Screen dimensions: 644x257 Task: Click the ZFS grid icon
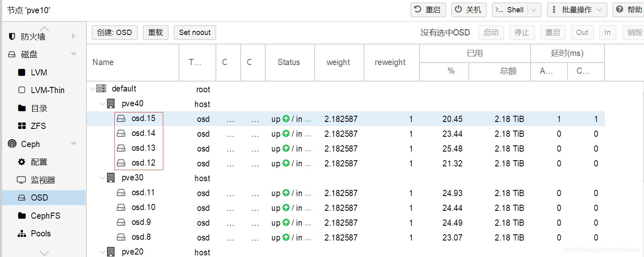coord(22,126)
